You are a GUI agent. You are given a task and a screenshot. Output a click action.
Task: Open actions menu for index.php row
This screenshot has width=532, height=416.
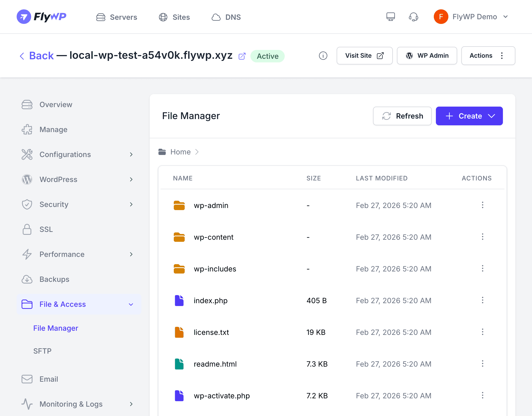pos(482,300)
